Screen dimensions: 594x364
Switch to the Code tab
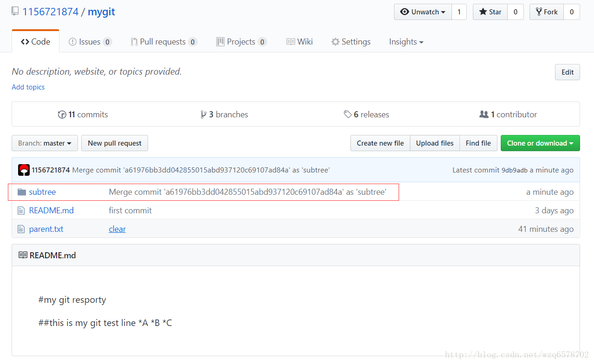coord(35,42)
